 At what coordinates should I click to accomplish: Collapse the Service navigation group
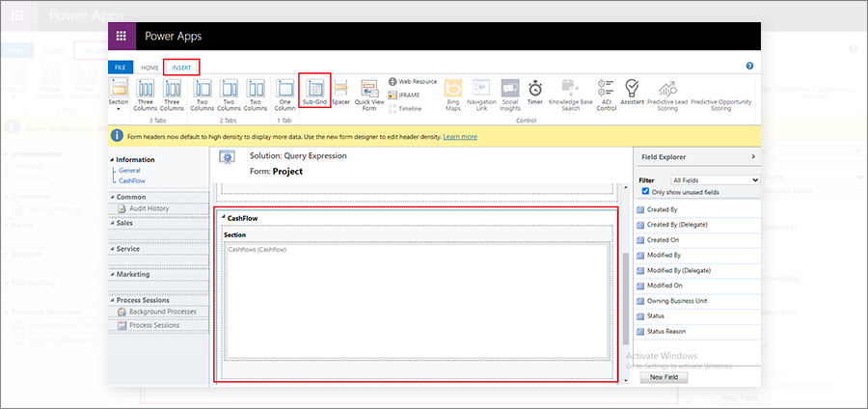pyautogui.click(x=113, y=249)
